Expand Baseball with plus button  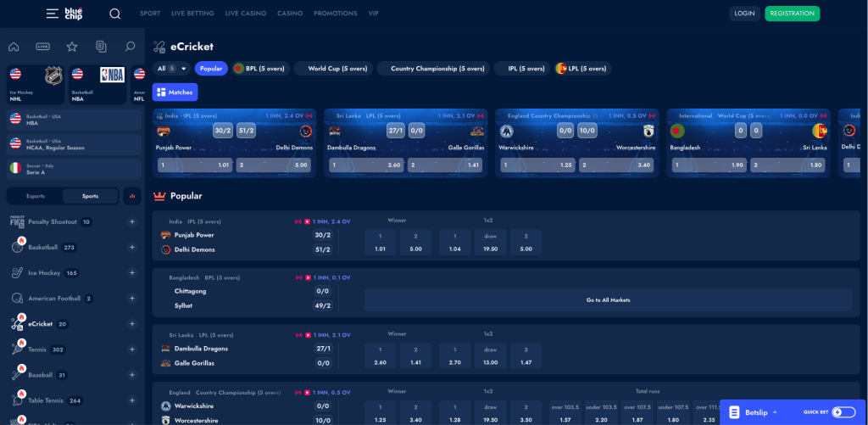point(131,375)
